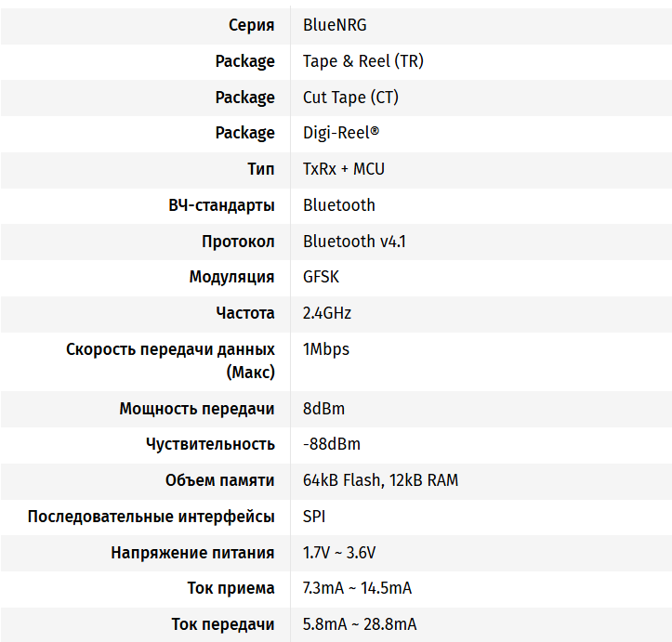Select the SPI interface value
The width and height of the screenshot is (672, 642).
(314, 517)
